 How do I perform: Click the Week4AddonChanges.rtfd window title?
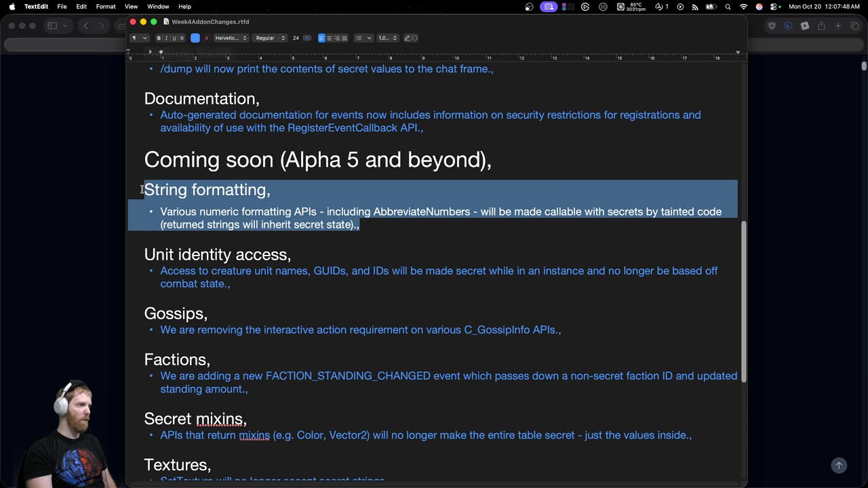pos(210,22)
